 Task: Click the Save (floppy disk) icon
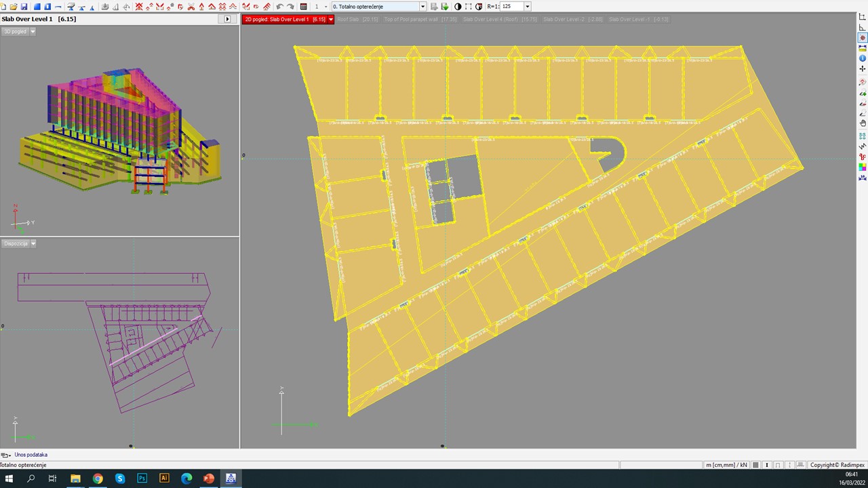click(24, 6)
